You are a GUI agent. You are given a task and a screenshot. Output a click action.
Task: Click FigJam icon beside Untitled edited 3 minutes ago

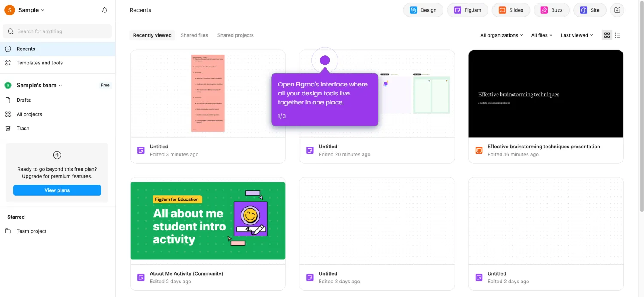[141, 150]
